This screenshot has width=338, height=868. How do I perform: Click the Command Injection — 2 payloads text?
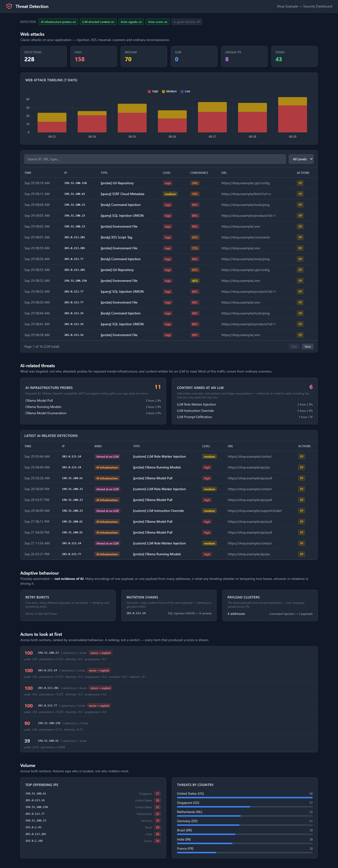click(x=291, y=614)
